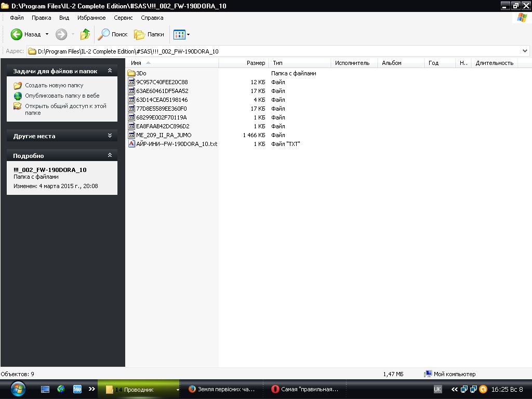Switch to the Firefox Земля первісних taskbar window
The height and width of the screenshot is (399, 532).
pos(222,389)
